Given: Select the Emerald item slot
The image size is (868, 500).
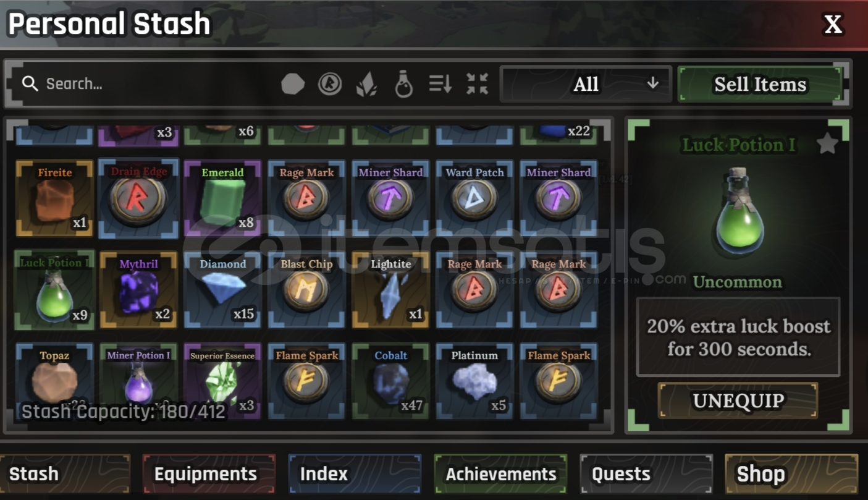Looking at the screenshot, I should click(223, 198).
